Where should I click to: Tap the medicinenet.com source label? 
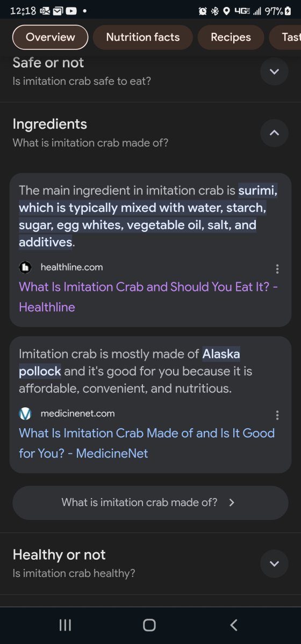(x=77, y=414)
